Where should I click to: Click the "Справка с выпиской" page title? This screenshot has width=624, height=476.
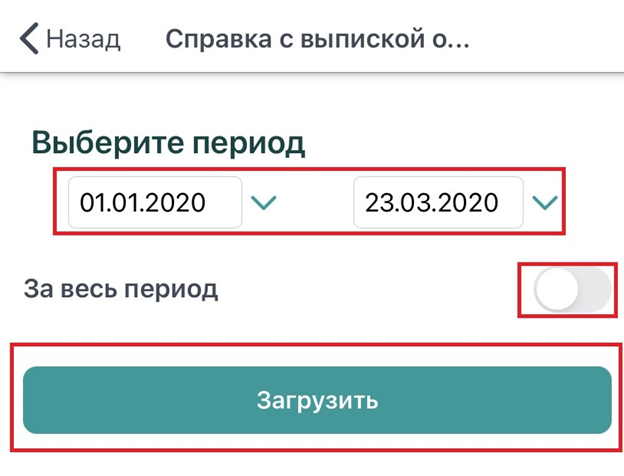pos(317,39)
